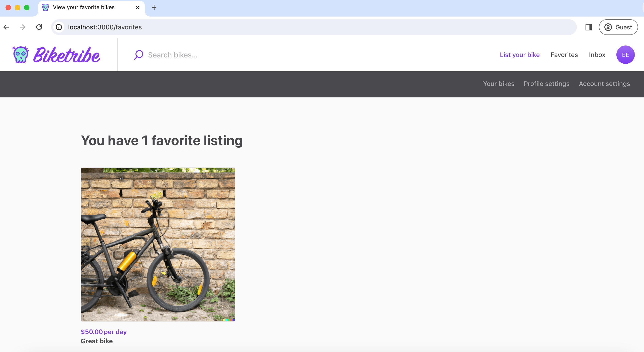Open the Guest profile button
The width and height of the screenshot is (644, 352).
click(618, 27)
